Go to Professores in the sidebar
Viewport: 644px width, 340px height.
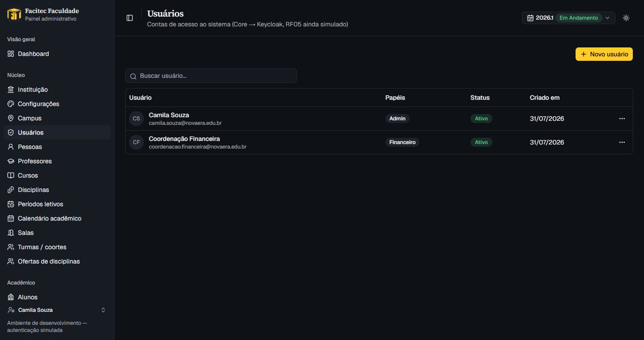pyautogui.click(x=57, y=161)
